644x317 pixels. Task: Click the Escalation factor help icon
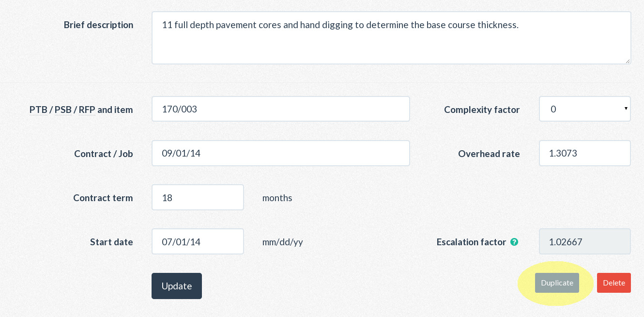click(514, 242)
